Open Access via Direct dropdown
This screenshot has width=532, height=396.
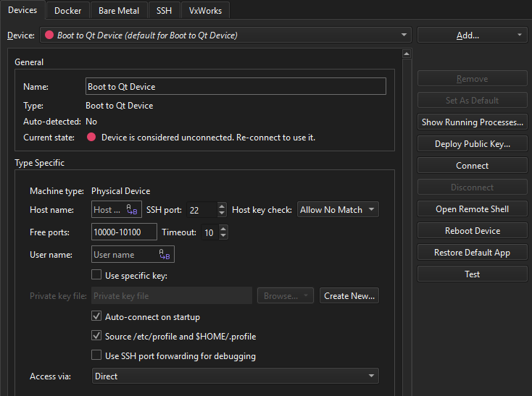(235, 376)
